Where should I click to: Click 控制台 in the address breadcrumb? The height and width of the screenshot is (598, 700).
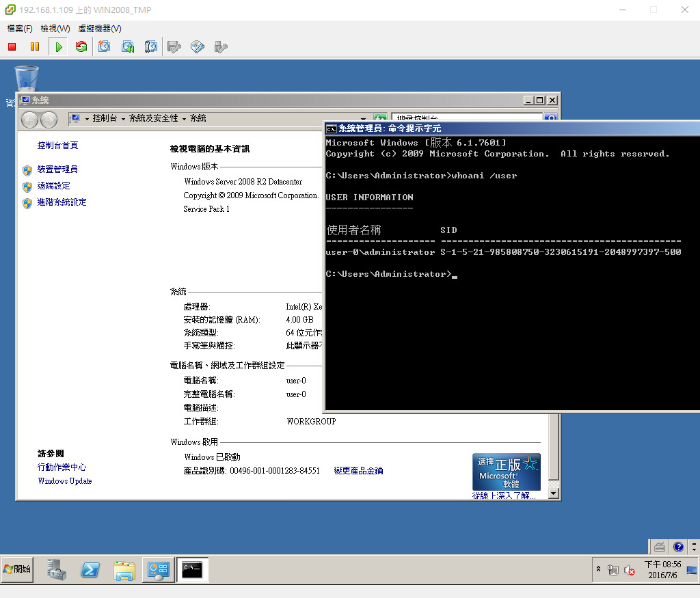pos(105,118)
